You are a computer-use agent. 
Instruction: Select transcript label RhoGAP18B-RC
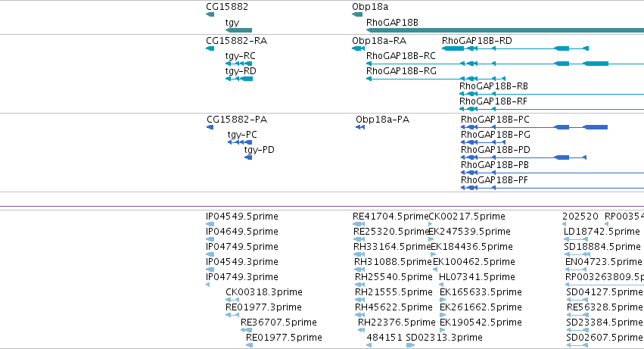[x=401, y=56]
